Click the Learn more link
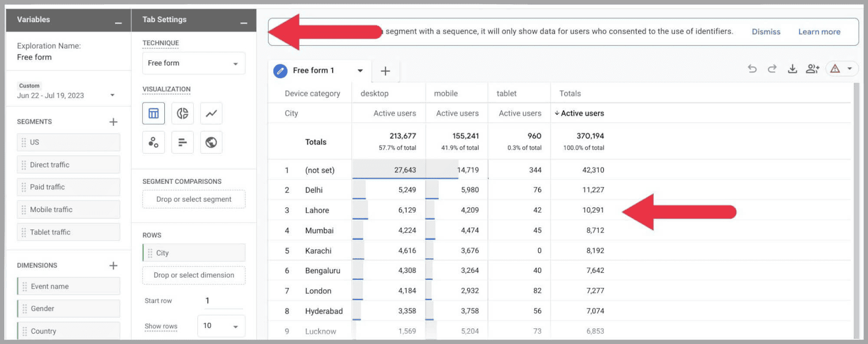 point(819,32)
